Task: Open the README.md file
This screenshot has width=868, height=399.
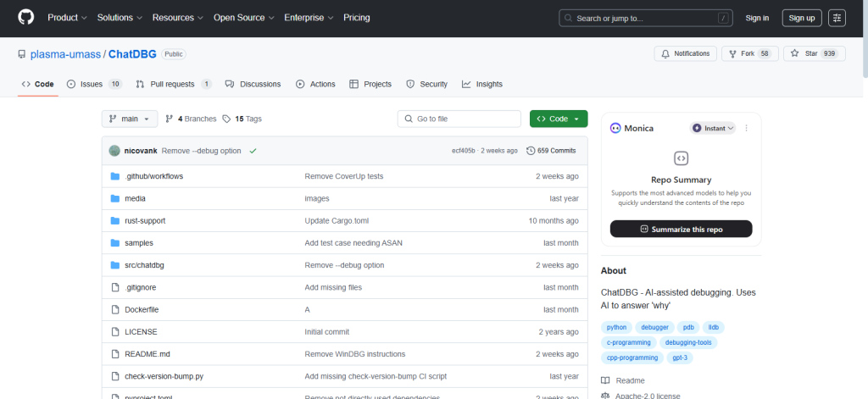Action: click(x=147, y=353)
